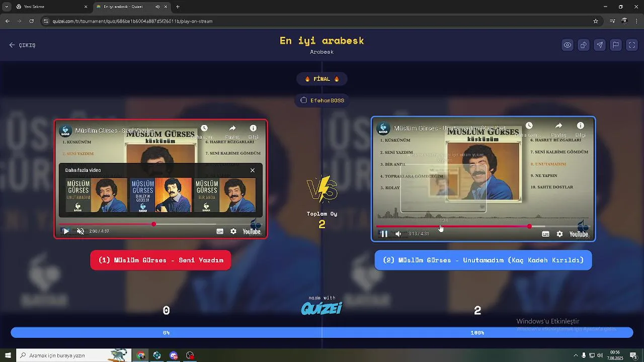Mute the right video's speaker icon

pos(398,234)
